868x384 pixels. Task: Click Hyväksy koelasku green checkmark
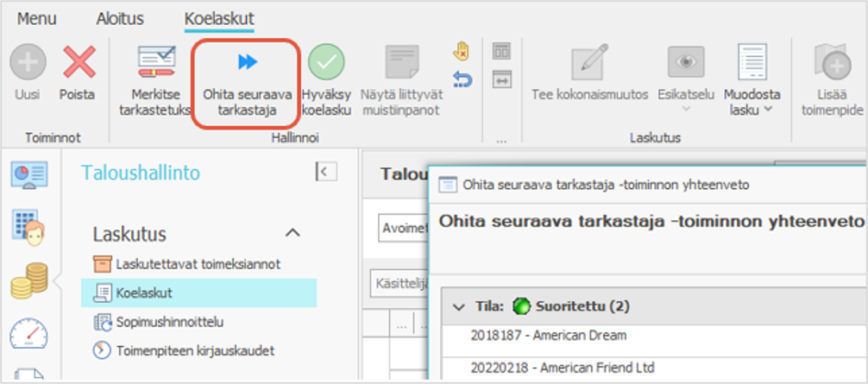click(327, 62)
